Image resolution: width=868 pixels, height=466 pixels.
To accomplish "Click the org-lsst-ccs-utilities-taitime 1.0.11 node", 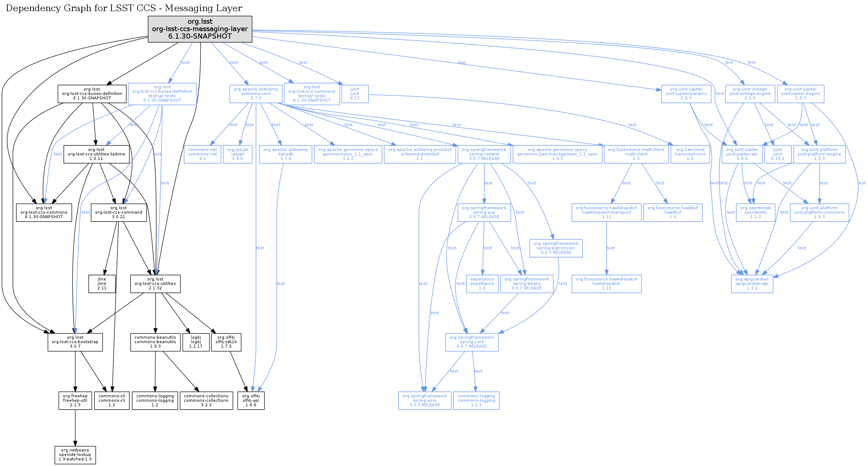I will [x=96, y=154].
